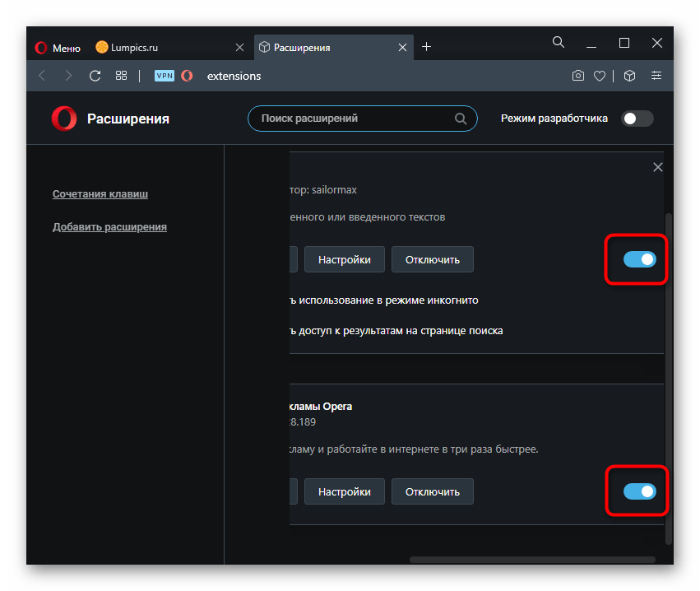This screenshot has width=700, height=591.
Task: Open the Speed Dial grid icon
Action: pos(121,76)
